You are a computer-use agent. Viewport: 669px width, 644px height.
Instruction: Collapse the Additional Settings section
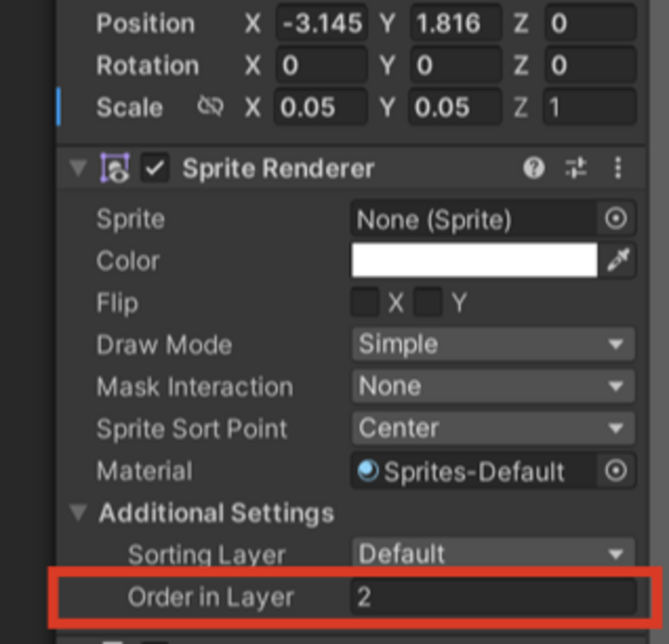[78, 513]
